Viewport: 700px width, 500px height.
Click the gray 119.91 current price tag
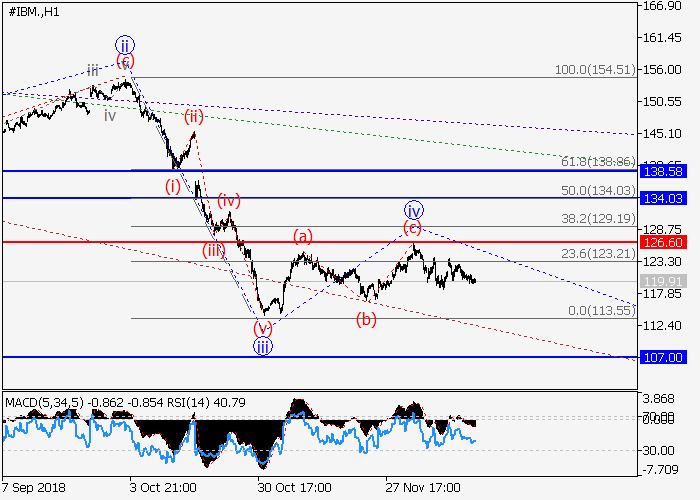click(663, 281)
